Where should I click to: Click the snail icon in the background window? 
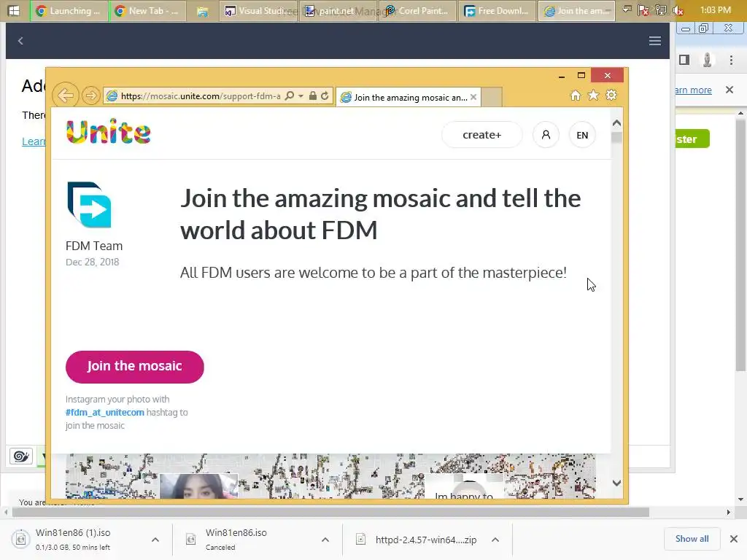click(x=21, y=456)
